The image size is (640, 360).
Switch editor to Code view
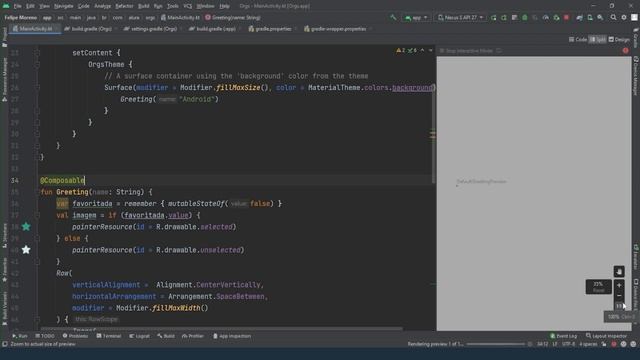pyautogui.click(x=578, y=40)
